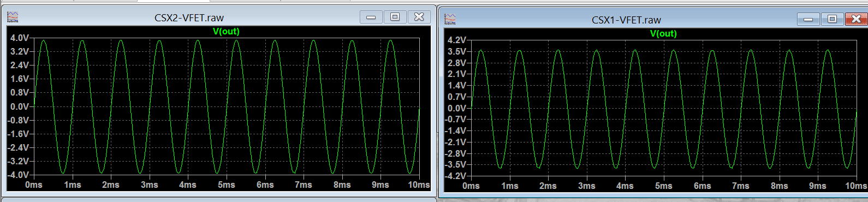Close the CSX2-VFET.raw plot window

click(x=419, y=17)
